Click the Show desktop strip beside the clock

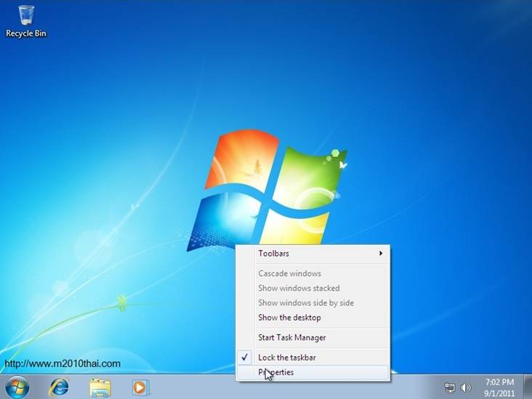tap(528, 387)
